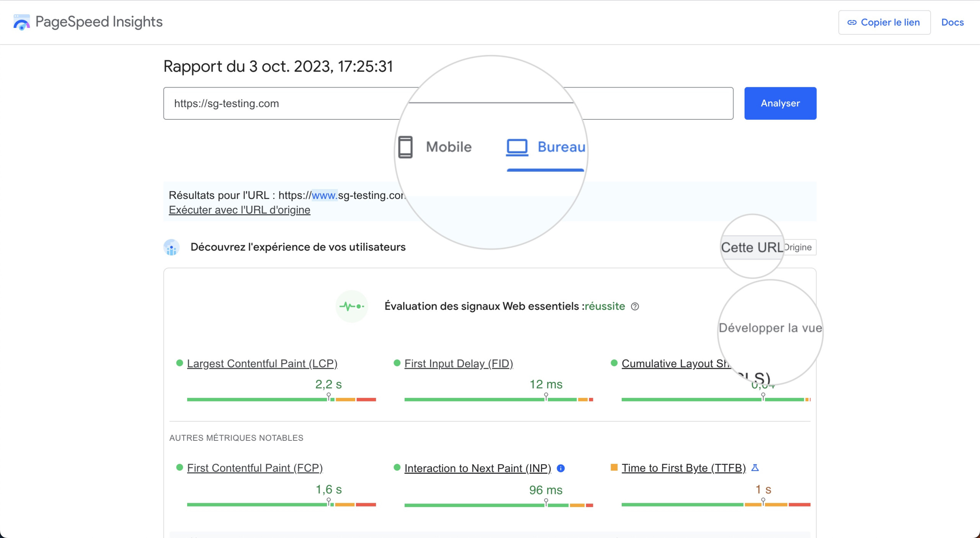
Task: Click the Résultats pour l'URL text
Action: (287, 195)
